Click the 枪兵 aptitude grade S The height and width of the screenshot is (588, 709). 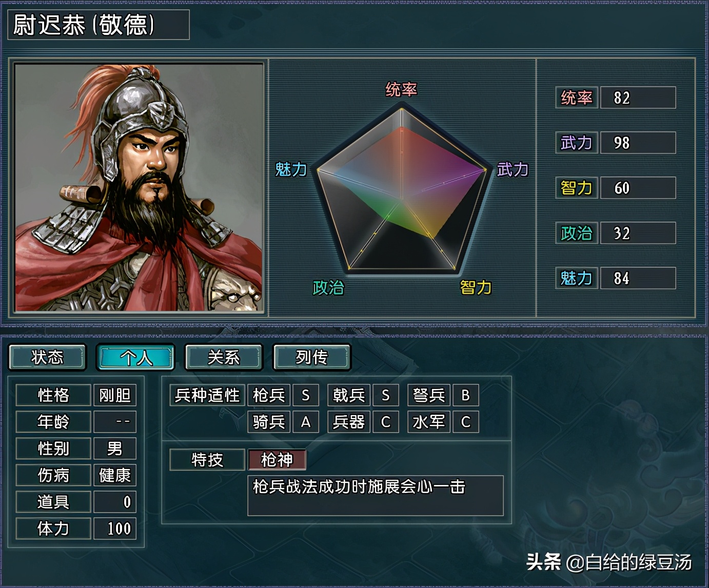306,395
